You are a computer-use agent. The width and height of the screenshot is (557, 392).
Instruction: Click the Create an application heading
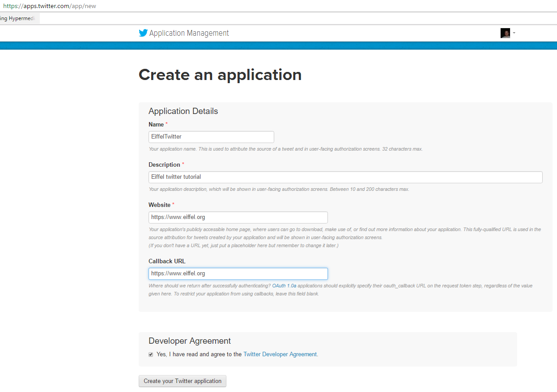tap(220, 75)
